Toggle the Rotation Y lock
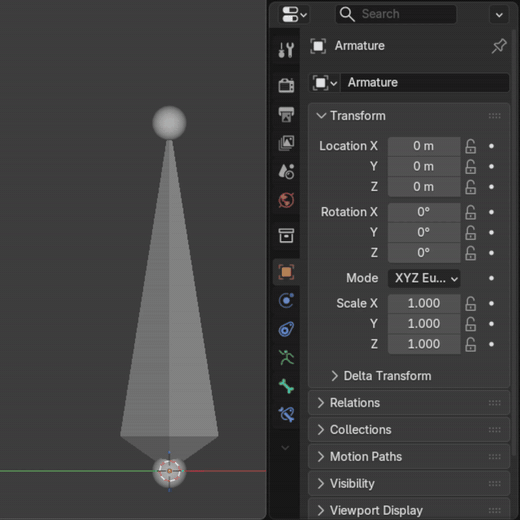Screen dimensions: 520x520 click(470, 232)
